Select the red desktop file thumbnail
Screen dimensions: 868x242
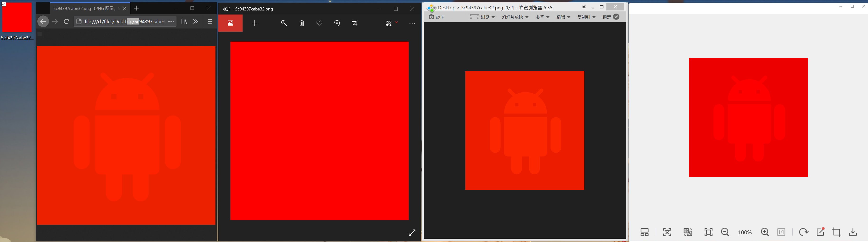click(17, 18)
